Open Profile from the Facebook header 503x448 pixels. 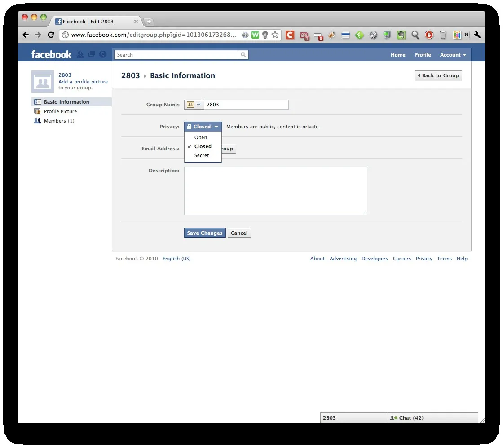(x=423, y=55)
